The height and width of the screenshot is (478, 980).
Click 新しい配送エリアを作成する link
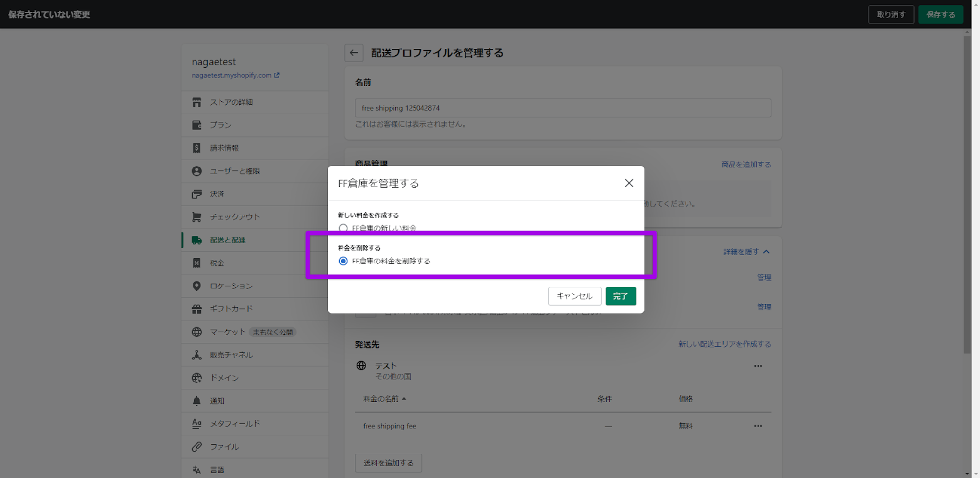click(725, 344)
